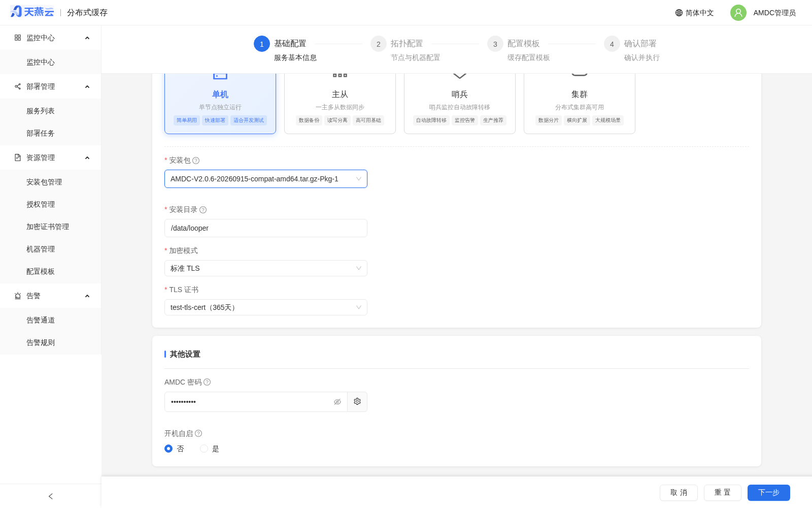The image size is (812, 508).
Task: Click the 取消 button
Action: (x=679, y=493)
